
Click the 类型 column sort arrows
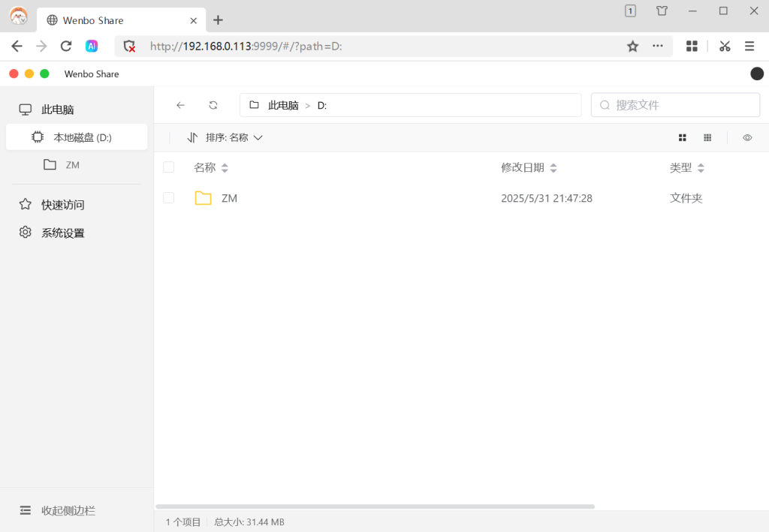click(x=701, y=167)
